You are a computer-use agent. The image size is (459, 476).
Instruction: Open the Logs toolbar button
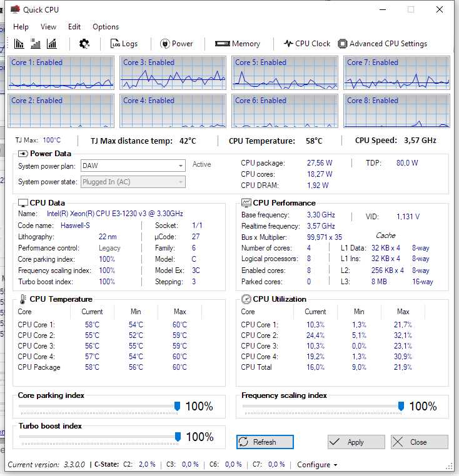pos(124,44)
